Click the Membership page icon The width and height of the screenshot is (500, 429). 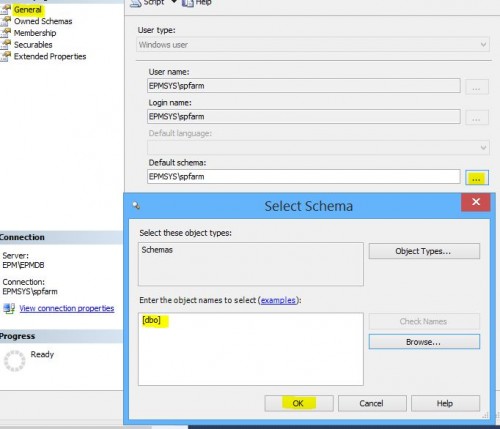[5, 33]
